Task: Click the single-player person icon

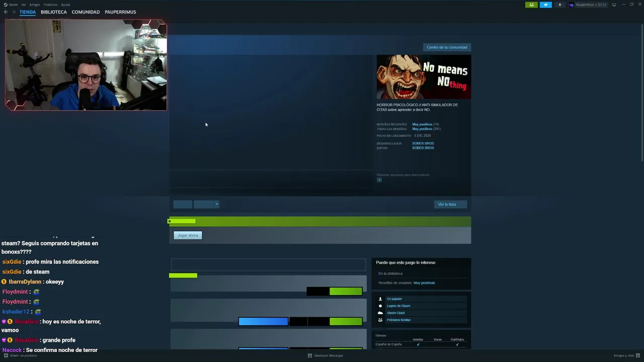Action: [380, 299]
